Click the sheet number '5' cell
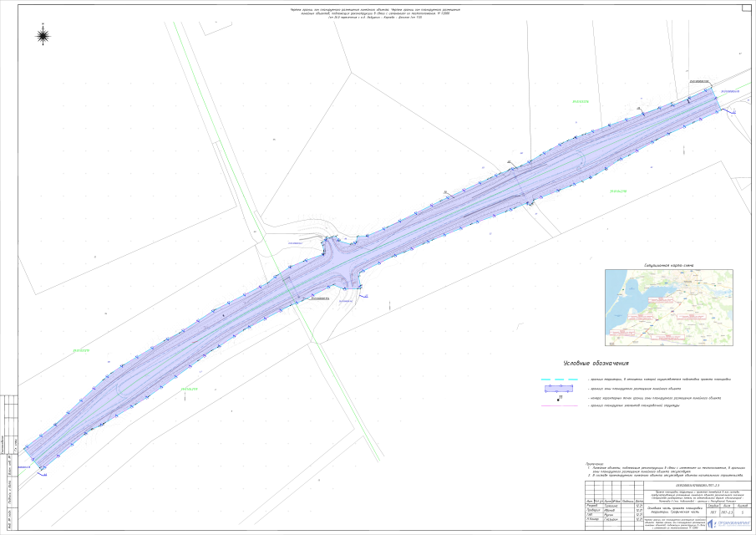The width and height of the screenshot is (756, 535). click(x=742, y=512)
